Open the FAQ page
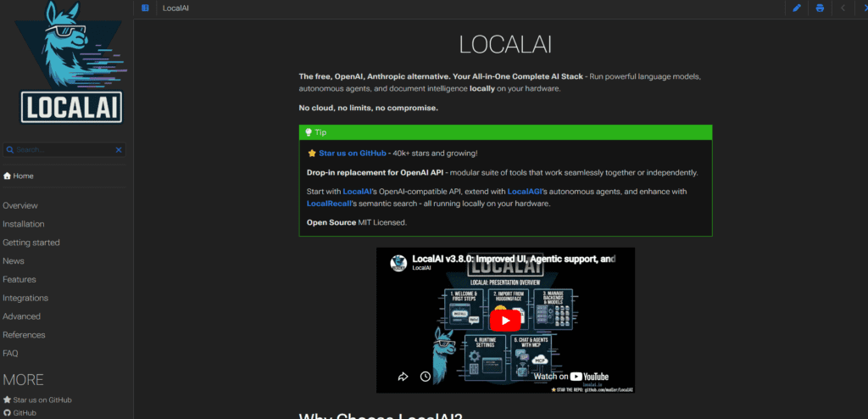The width and height of the screenshot is (868, 419). click(10, 353)
